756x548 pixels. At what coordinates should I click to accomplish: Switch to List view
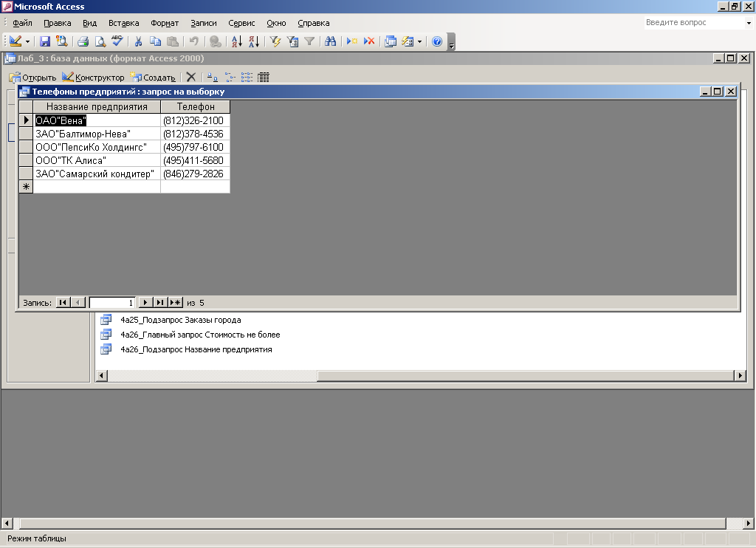[247, 78]
